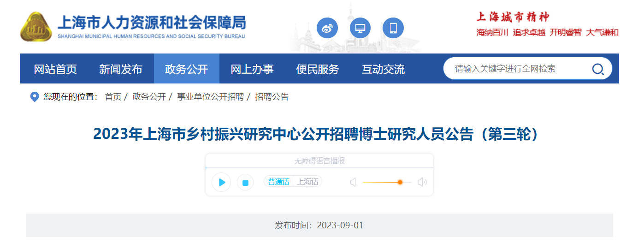The height and width of the screenshot is (244, 644).
Task: Open 网上办事 navigation item
Action: click(252, 69)
